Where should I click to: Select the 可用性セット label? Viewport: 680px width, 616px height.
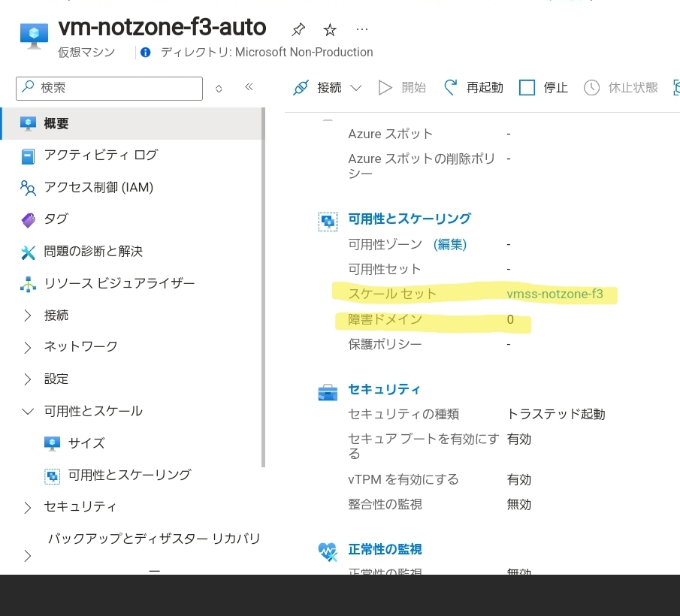(384, 269)
